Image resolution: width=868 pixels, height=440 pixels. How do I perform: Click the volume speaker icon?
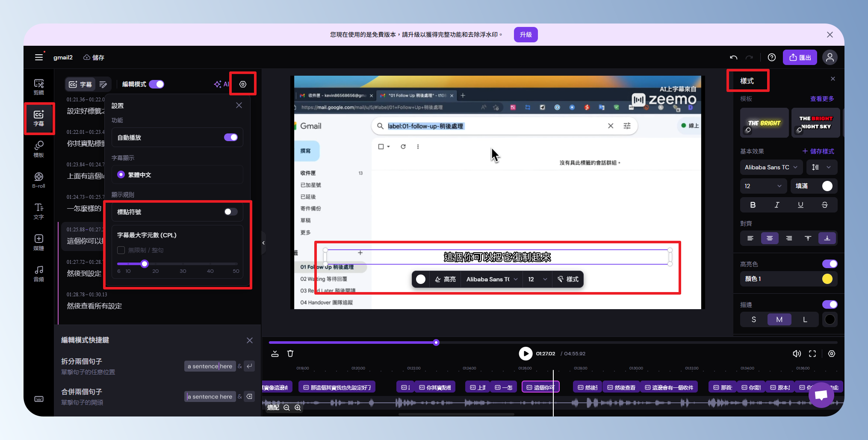pos(797,354)
